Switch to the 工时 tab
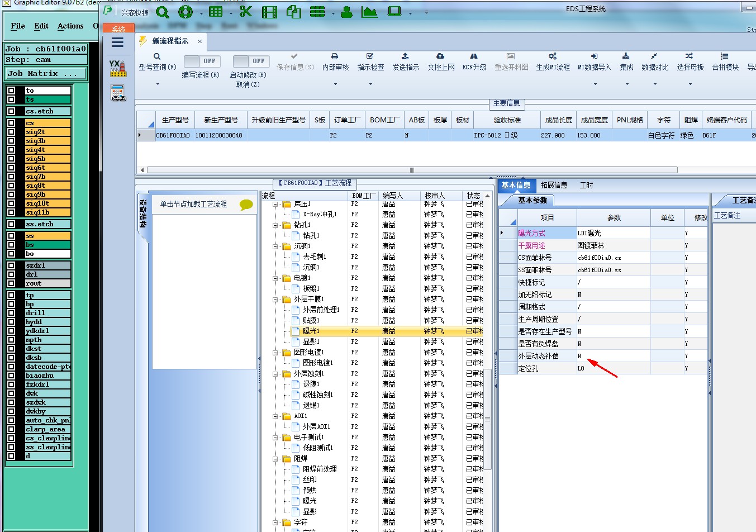Screen dimensions: 756x532 click(586, 185)
